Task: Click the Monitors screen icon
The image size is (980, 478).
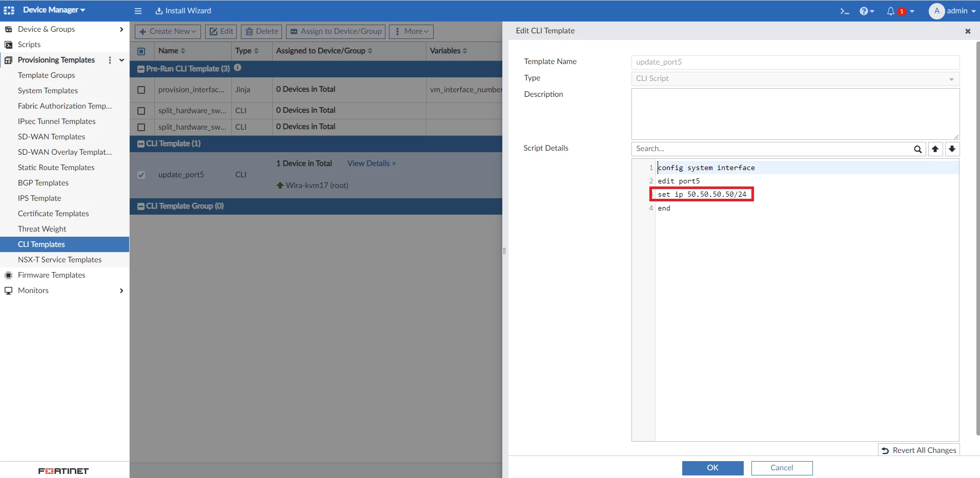Action: pyautogui.click(x=9, y=290)
